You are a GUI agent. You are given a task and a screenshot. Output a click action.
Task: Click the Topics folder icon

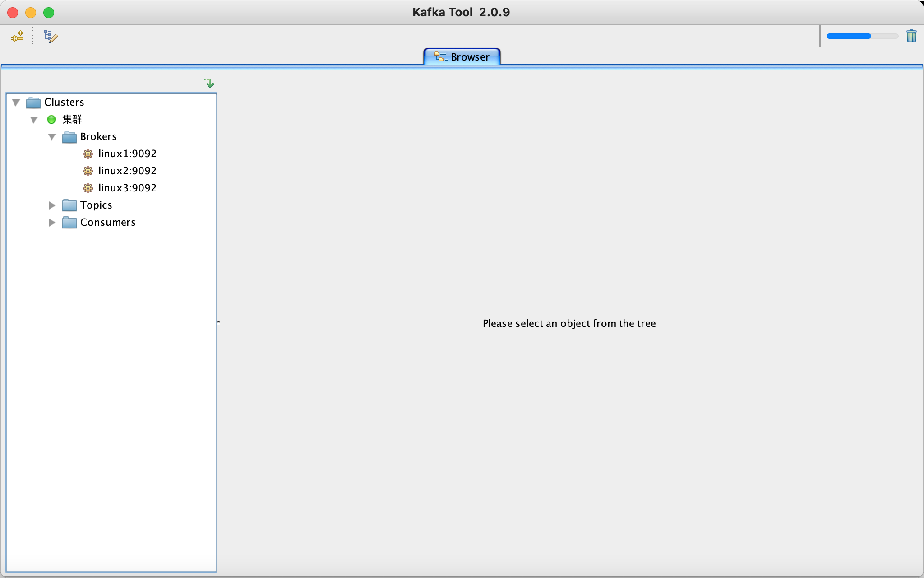click(69, 205)
